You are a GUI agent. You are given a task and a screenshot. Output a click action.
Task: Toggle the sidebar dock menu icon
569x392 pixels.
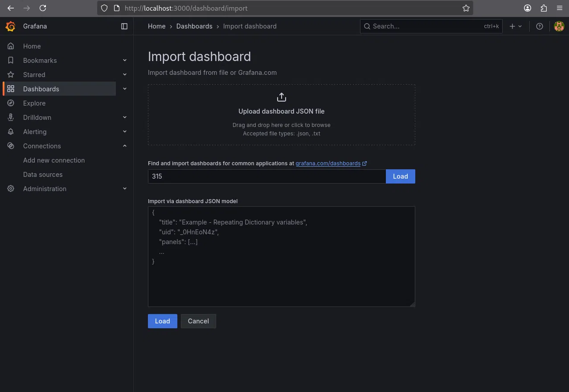pyautogui.click(x=124, y=26)
